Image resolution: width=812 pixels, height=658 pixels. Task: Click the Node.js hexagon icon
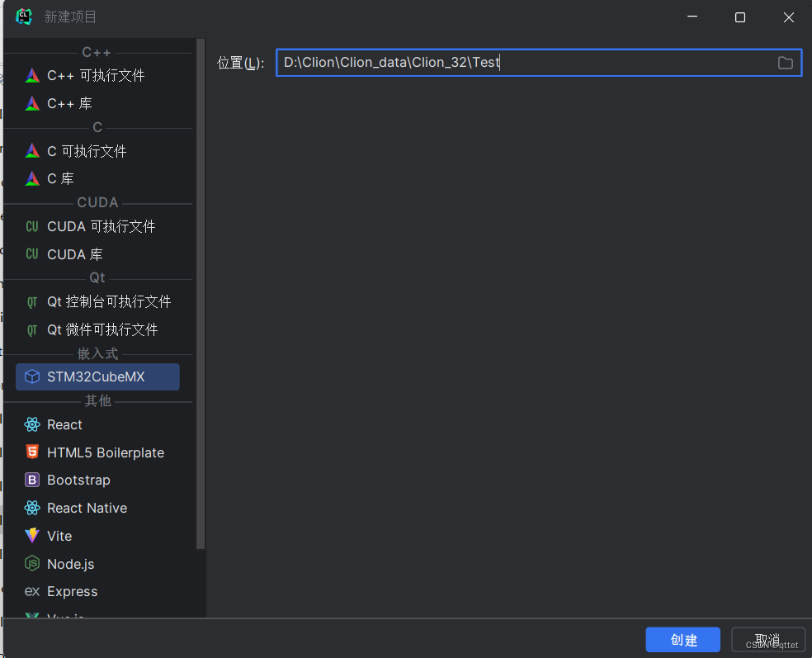click(32, 563)
